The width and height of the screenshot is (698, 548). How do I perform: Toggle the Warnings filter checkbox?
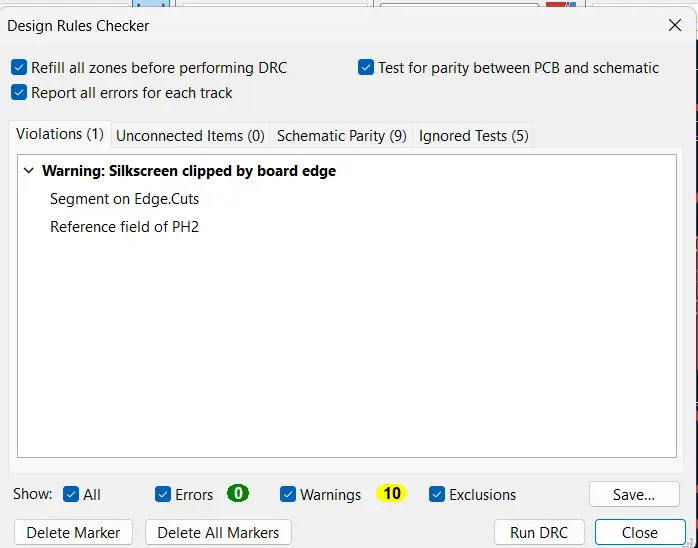point(288,494)
